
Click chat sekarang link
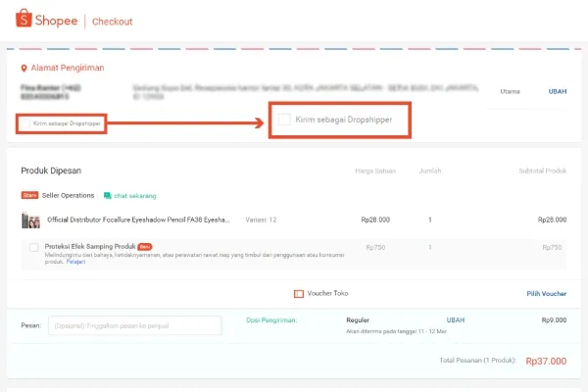tap(135, 196)
